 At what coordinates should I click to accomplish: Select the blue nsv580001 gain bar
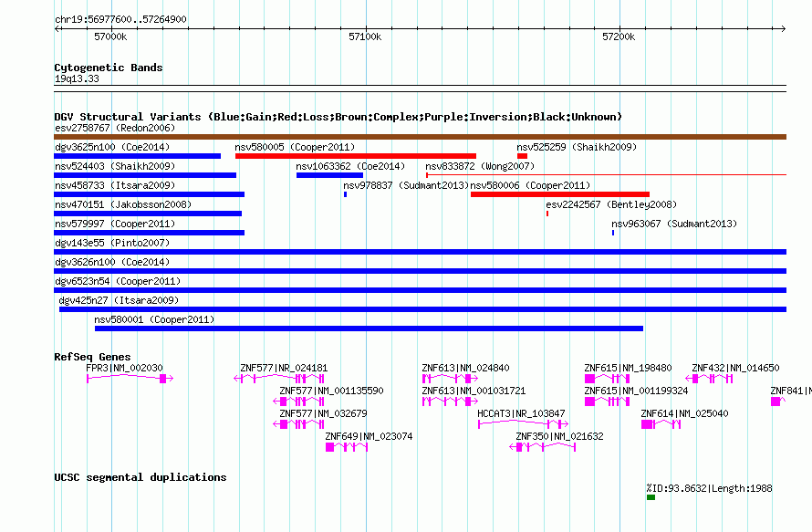(369, 329)
